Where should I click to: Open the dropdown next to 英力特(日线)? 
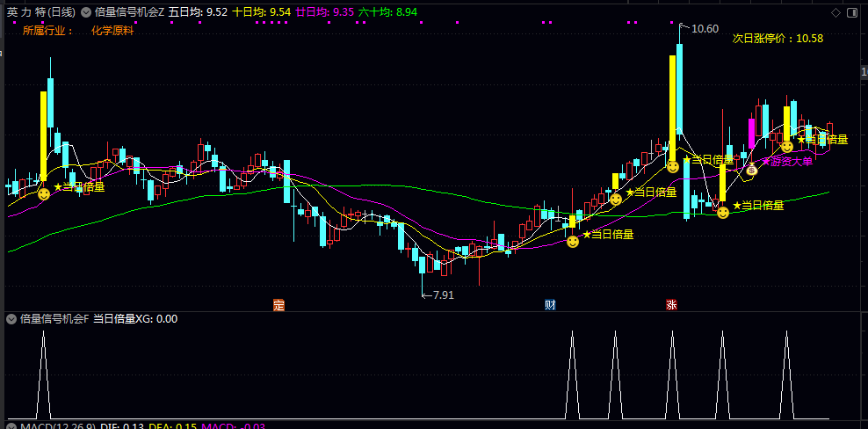click(86, 11)
